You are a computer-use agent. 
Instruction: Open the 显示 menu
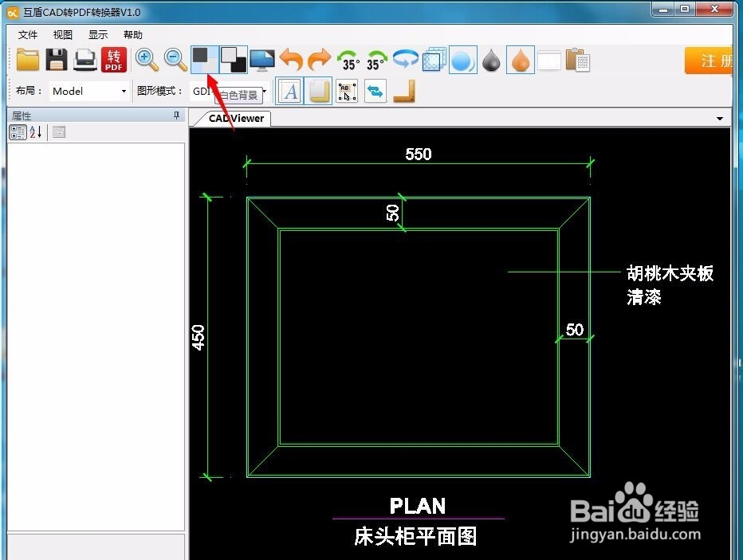(98, 34)
